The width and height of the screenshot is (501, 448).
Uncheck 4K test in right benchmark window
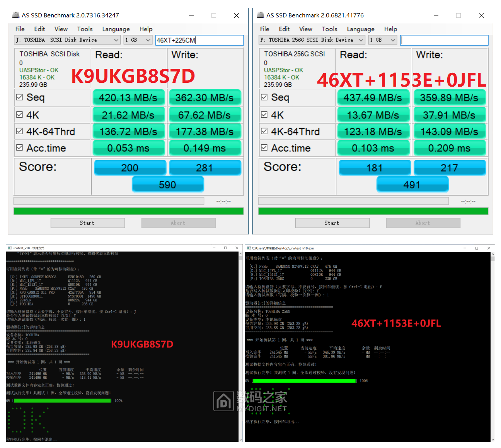point(264,115)
